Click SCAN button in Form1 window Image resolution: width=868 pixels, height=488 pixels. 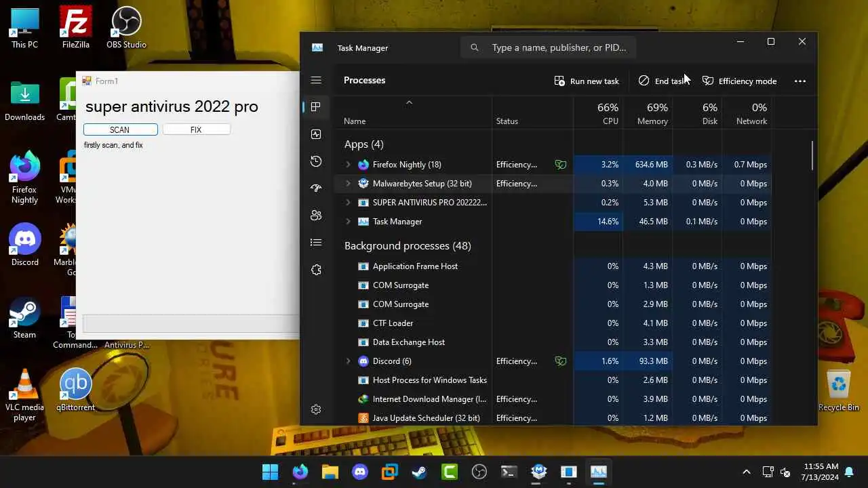tap(120, 129)
